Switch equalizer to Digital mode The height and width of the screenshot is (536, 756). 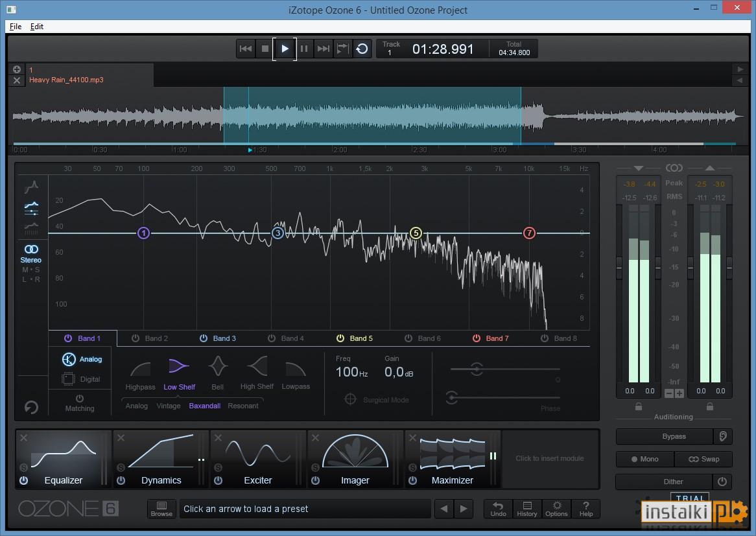tap(82, 379)
